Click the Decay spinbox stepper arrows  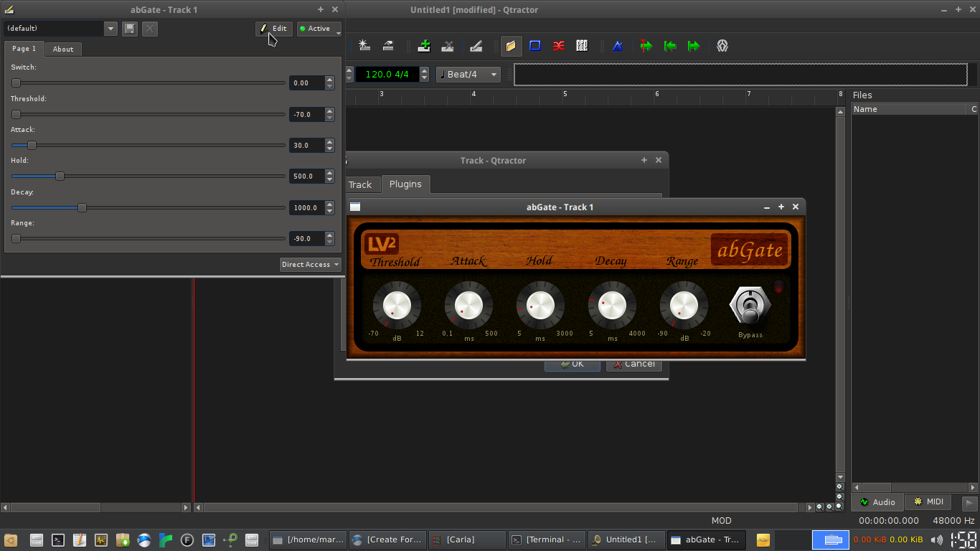330,208
